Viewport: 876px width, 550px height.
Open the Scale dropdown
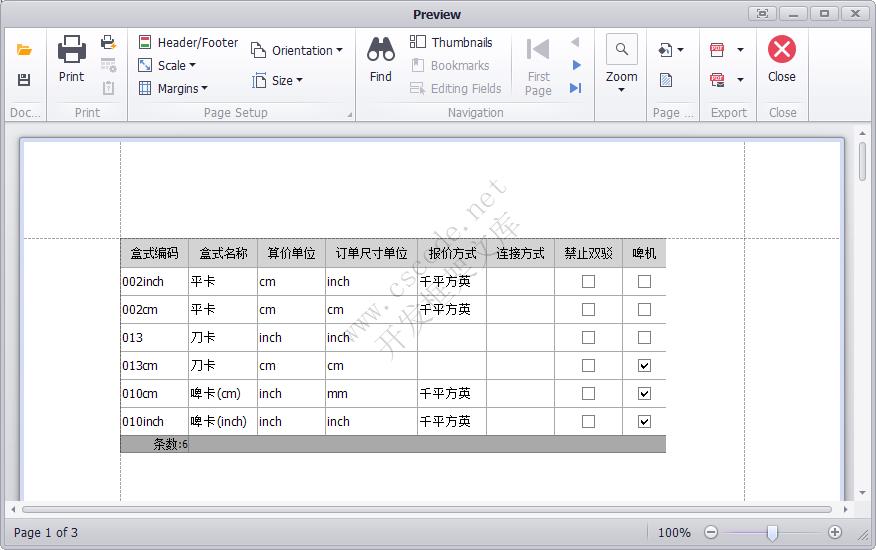click(x=167, y=65)
